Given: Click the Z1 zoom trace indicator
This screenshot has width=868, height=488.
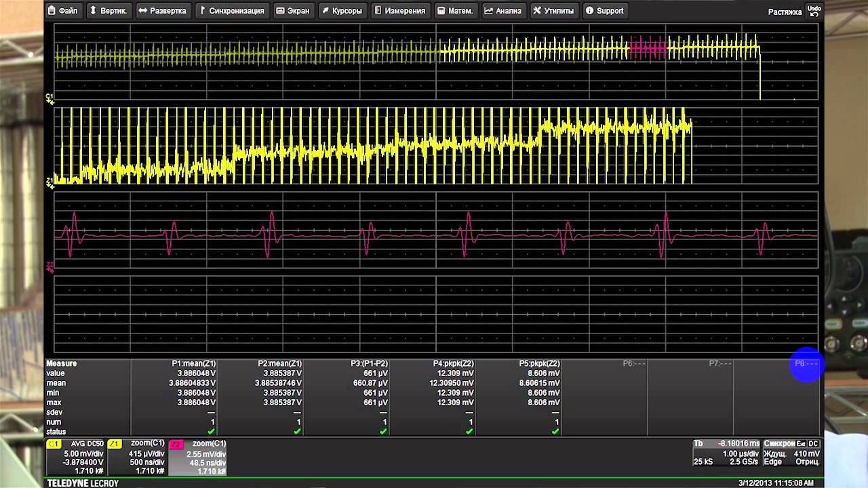Looking at the screenshot, I should point(50,182).
